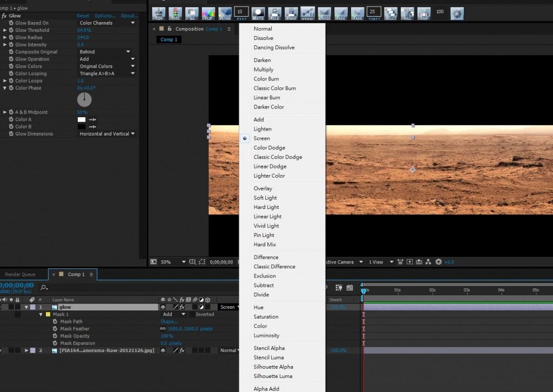Click the FLIP script icon

coord(208,13)
